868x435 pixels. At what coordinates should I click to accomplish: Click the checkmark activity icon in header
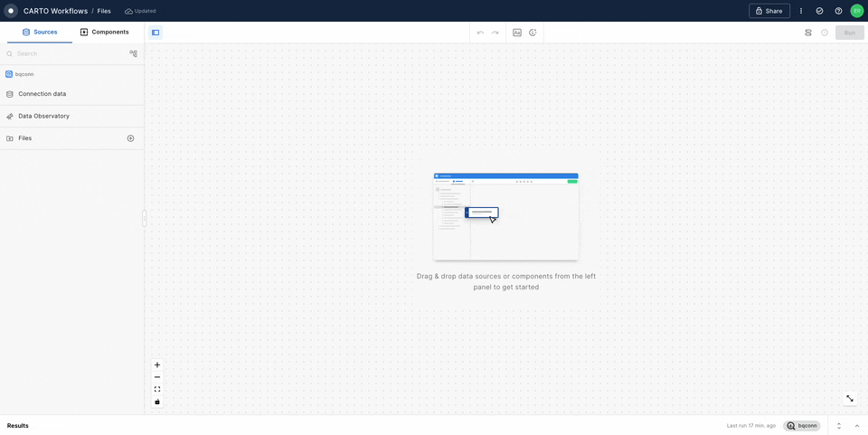coord(819,11)
